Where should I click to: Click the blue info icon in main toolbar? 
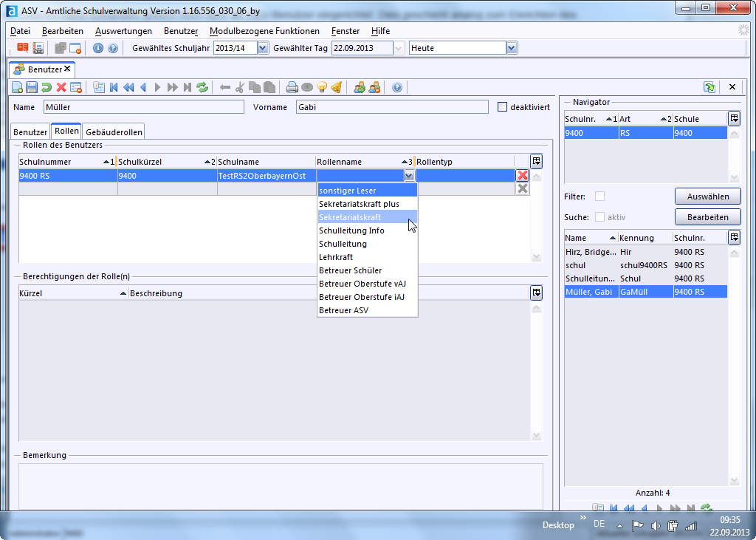[98, 48]
